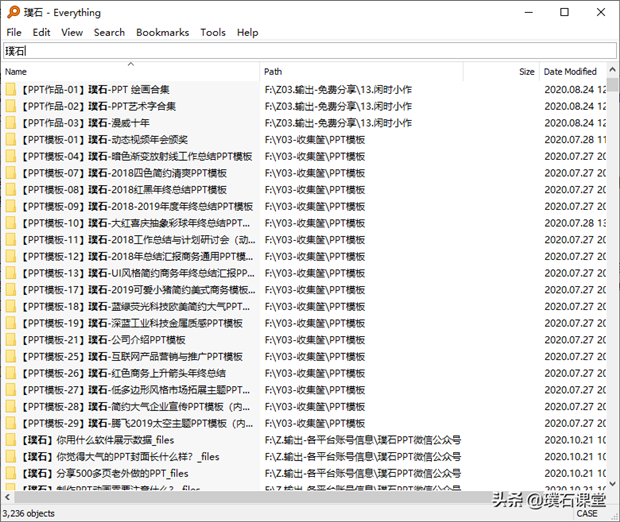Select folder icon of 【PPT模板-09】 row
This screenshot has height=522, width=620.
[x=11, y=206]
